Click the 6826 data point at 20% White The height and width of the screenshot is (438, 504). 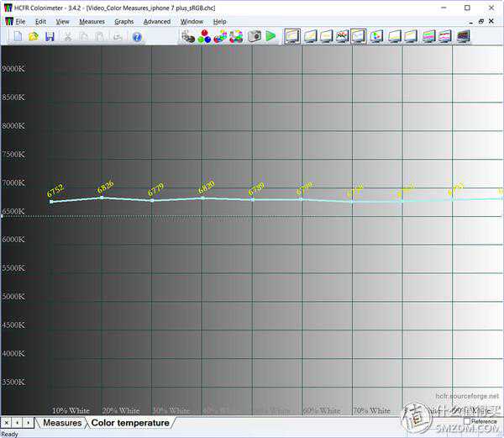click(x=102, y=198)
